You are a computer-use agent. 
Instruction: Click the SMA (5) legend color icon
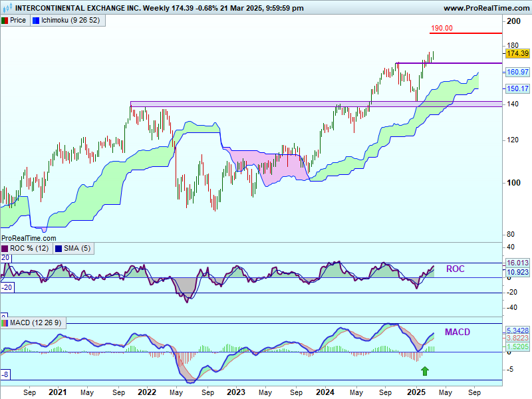coord(58,249)
